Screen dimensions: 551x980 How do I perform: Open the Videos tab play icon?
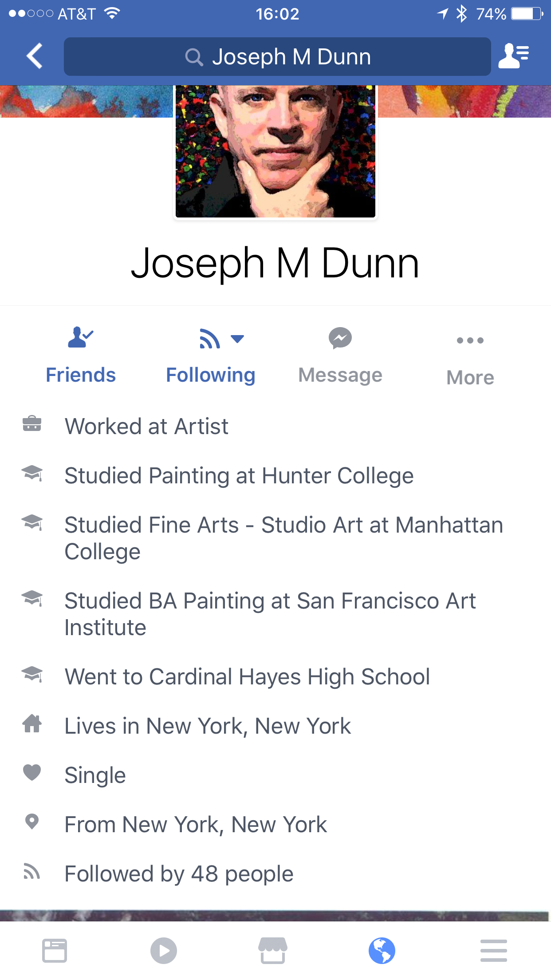164,951
